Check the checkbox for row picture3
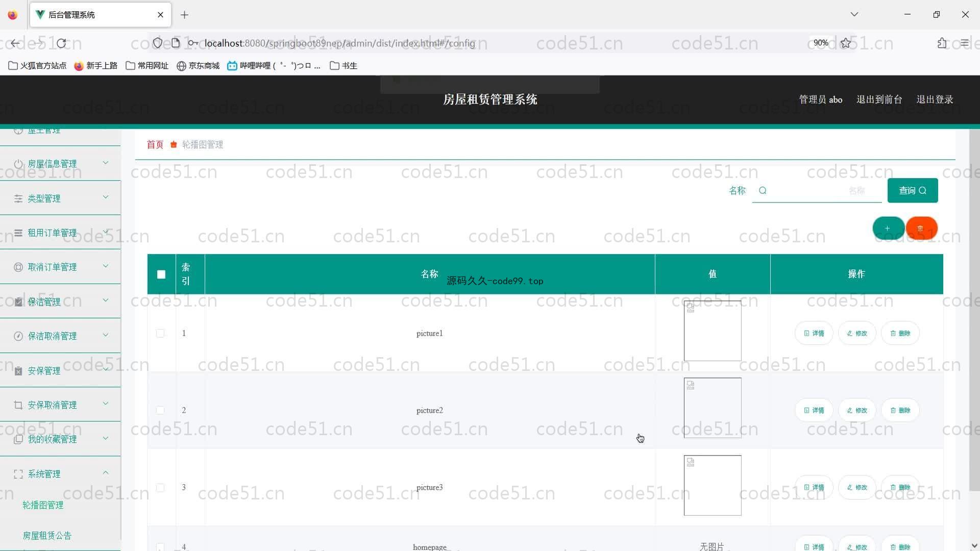This screenshot has height=551, width=980. tap(160, 487)
